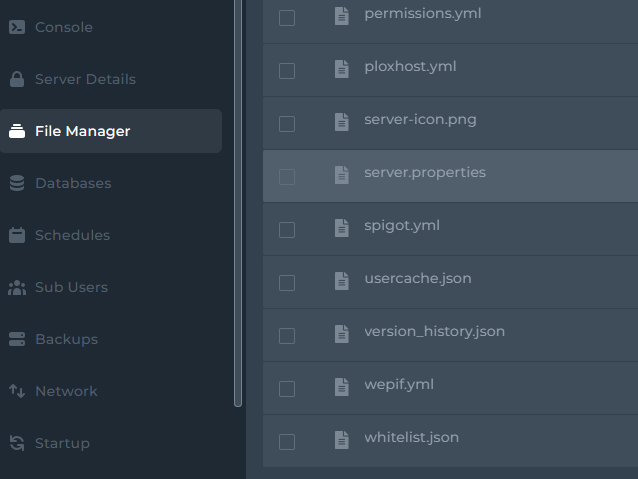Open the File Manager menu item

pyautogui.click(x=82, y=131)
